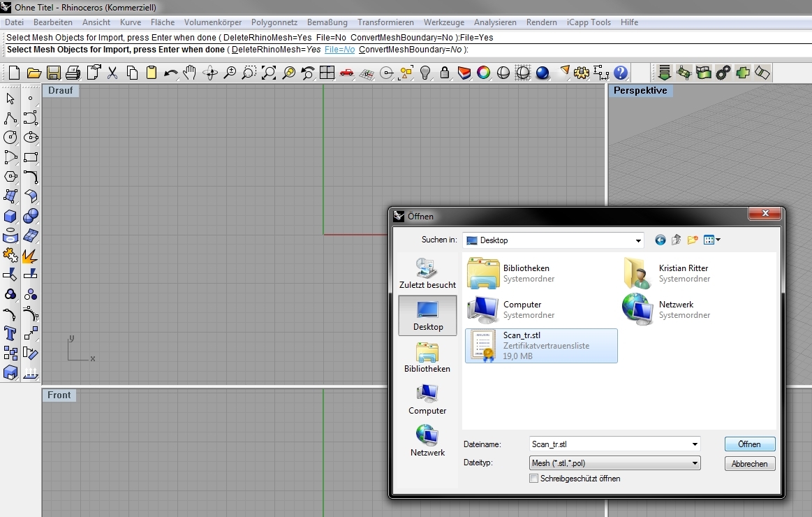The height and width of the screenshot is (517, 812).
Task: Go back using the dialog's blue back arrow
Action: [x=660, y=240]
